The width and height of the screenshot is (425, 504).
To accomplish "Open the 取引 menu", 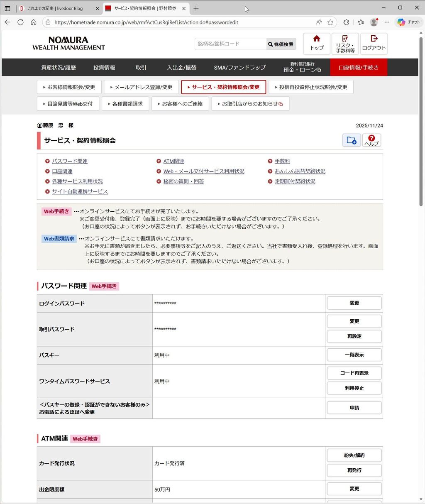I will [141, 67].
